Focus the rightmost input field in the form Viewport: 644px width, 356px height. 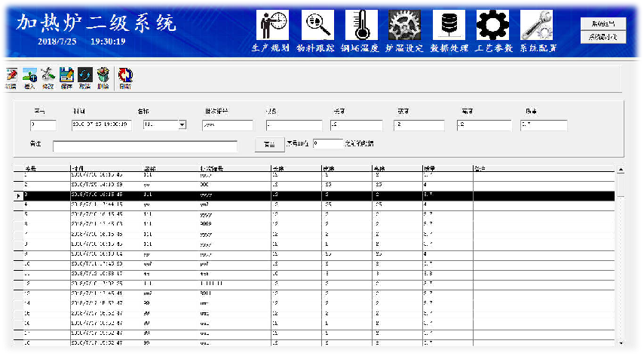pyautogui.click(x=544, y=125)
